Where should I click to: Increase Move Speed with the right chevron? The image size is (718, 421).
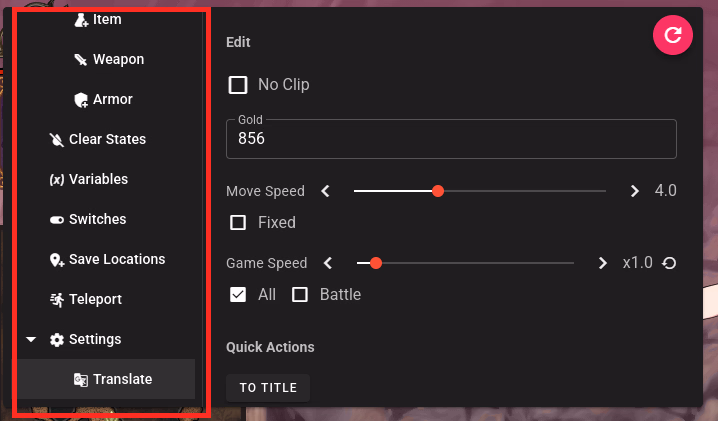click(634, 191)
